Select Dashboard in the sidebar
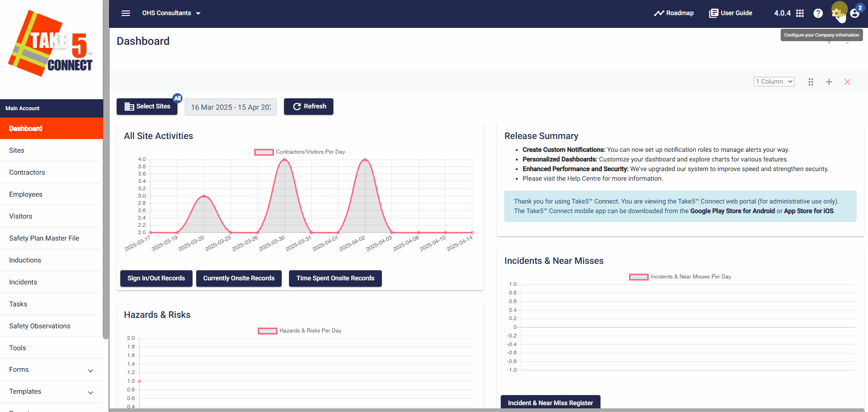 [52, 128]
